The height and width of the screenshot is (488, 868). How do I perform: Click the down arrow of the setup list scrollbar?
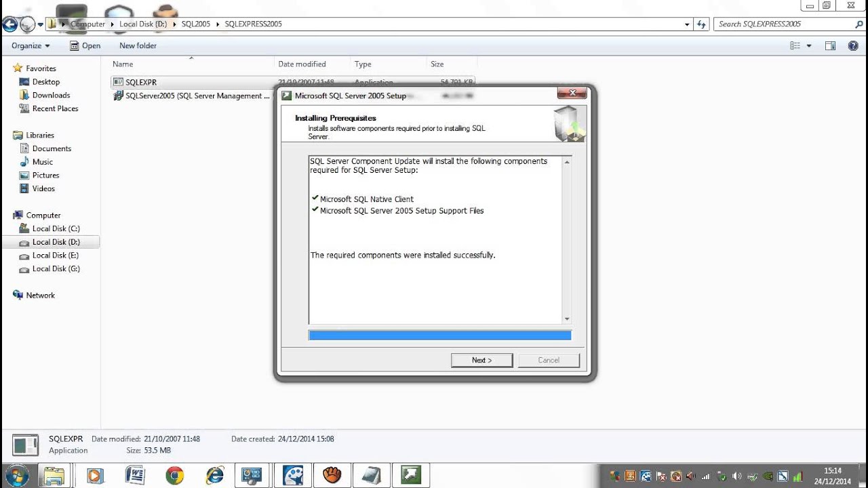click(x=567, y=319)
